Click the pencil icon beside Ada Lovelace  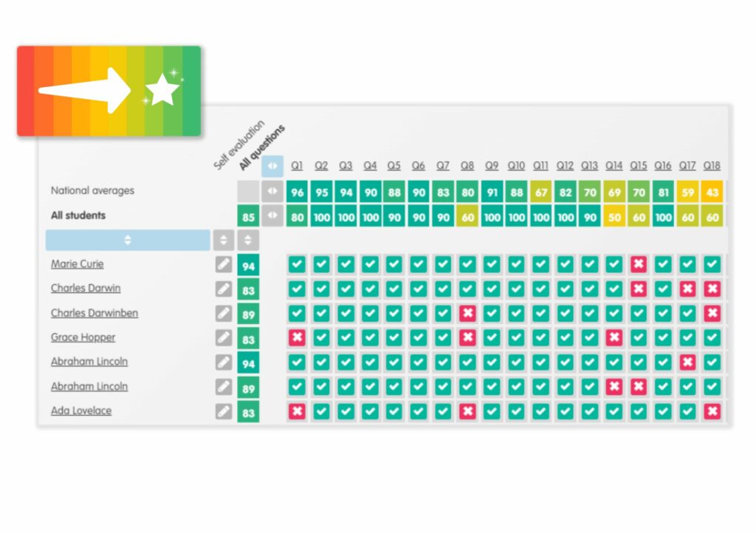(223, 411)
